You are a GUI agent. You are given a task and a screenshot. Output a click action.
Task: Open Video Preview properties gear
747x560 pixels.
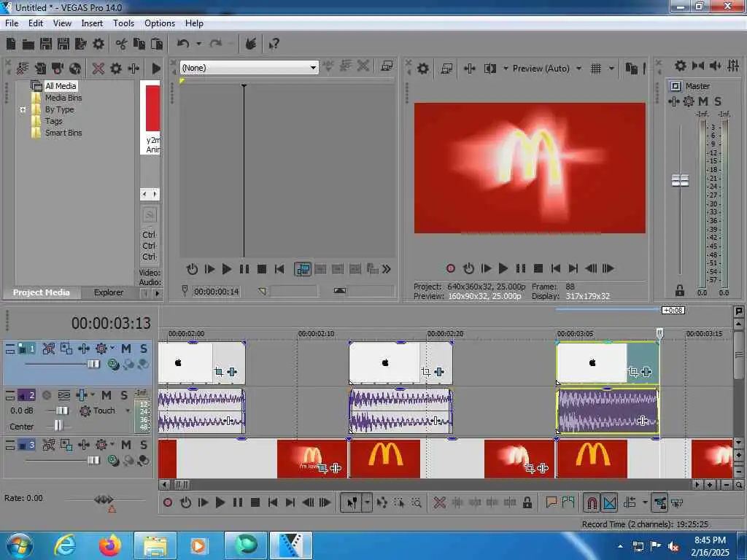tap(423, 69)
